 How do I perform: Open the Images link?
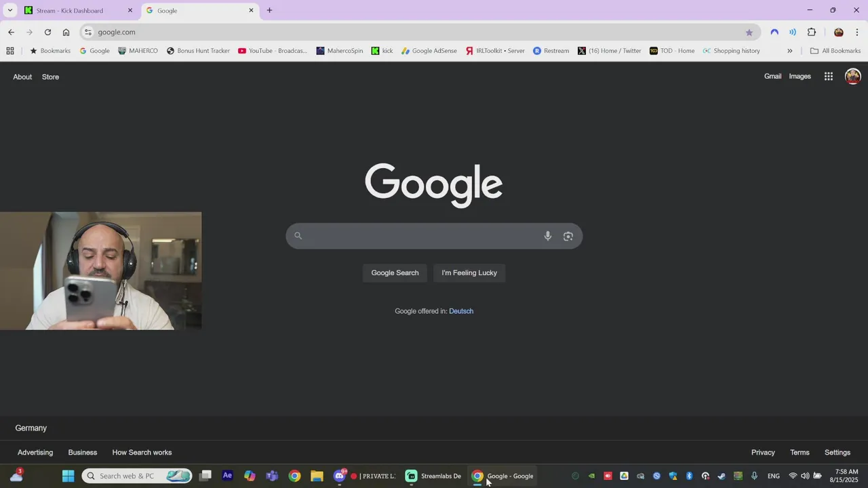click(800, 77)
